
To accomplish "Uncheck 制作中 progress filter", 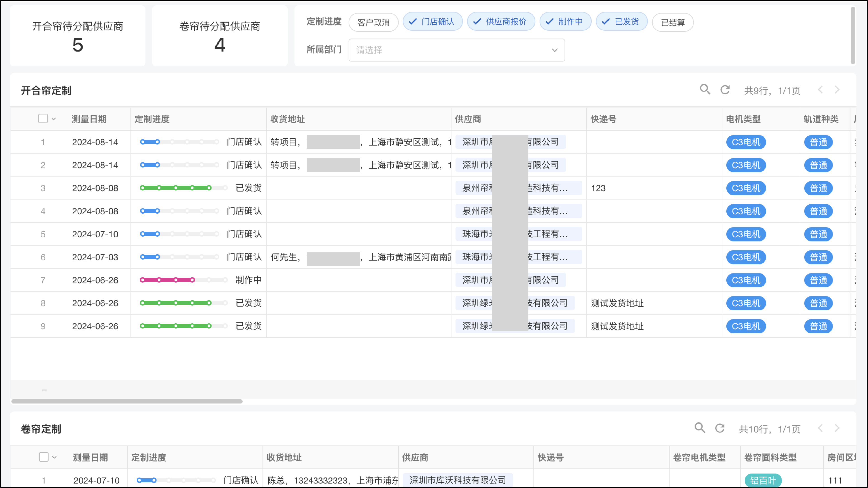I will [565, 21].
